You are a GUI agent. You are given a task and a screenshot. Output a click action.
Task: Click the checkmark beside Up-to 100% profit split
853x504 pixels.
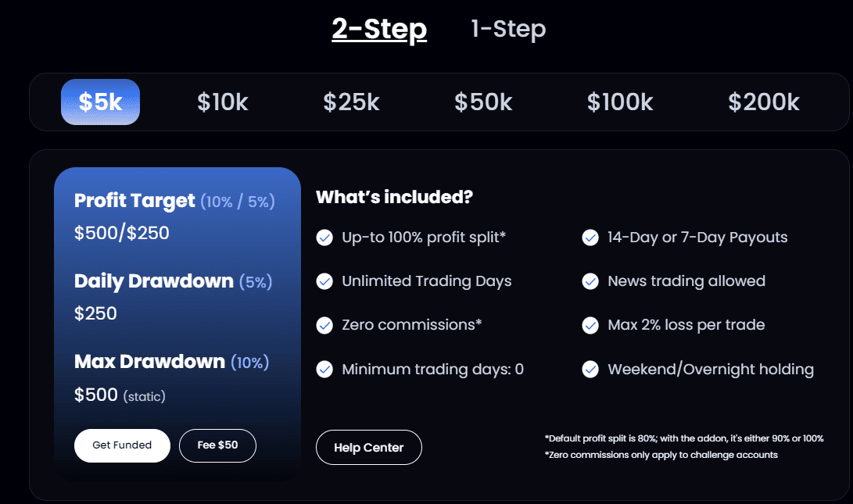pos(324,238)
